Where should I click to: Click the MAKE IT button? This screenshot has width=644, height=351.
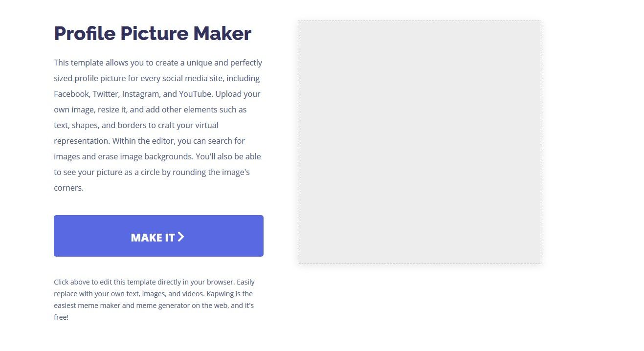point(158,236)
